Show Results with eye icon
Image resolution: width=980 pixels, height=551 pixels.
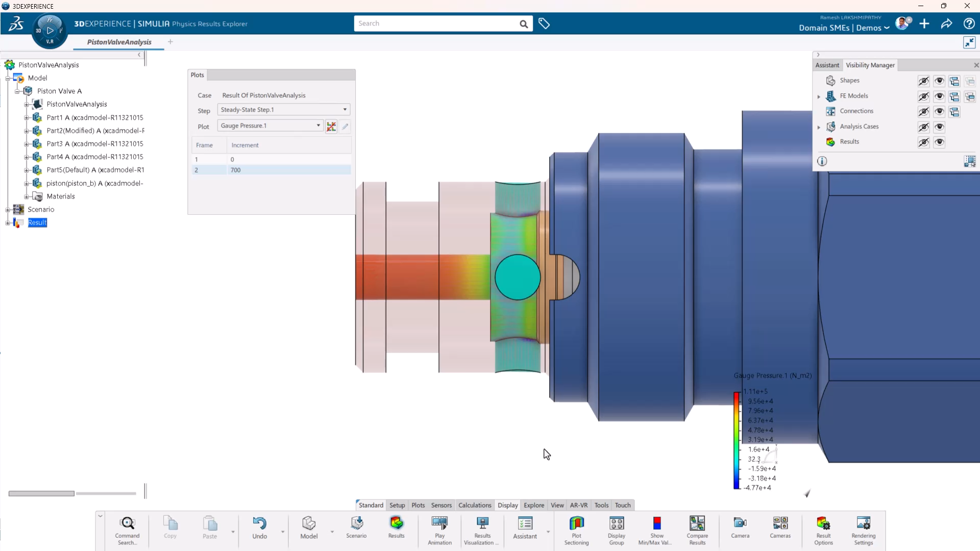click(x=939, y=142)
